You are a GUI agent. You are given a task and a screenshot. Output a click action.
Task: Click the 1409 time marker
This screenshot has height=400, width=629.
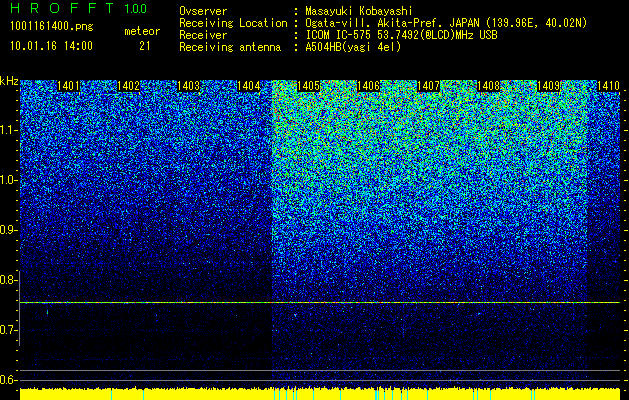click(549, 86)
